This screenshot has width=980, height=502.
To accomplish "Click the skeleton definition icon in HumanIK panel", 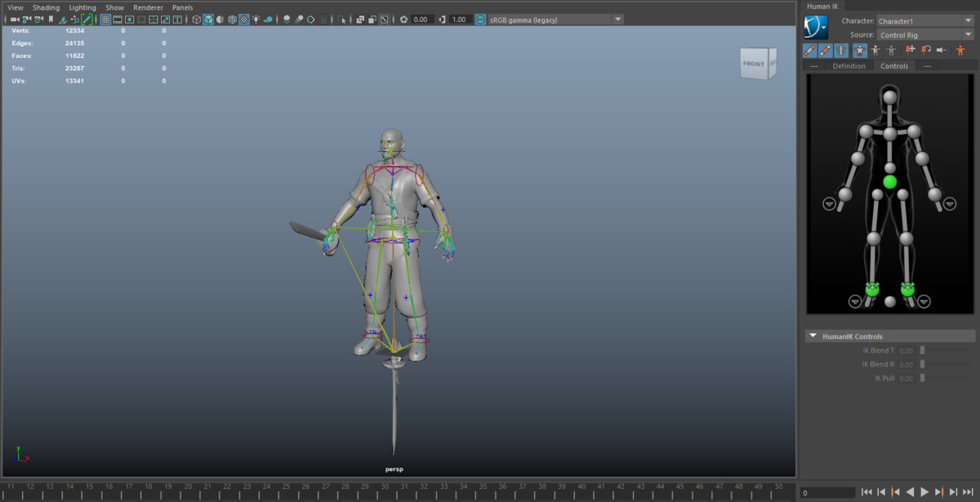I will pos(842,50).
